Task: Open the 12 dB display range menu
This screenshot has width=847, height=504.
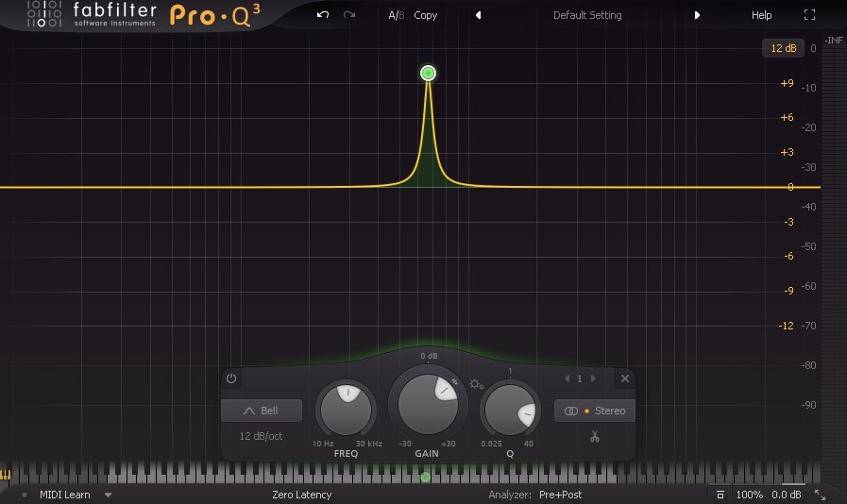Action: [783, 48]
